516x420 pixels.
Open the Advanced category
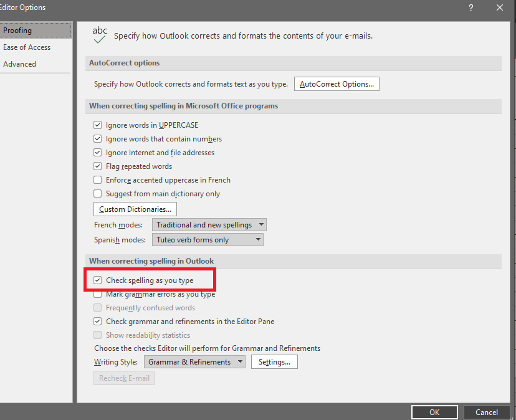click(x=36, y=64)
